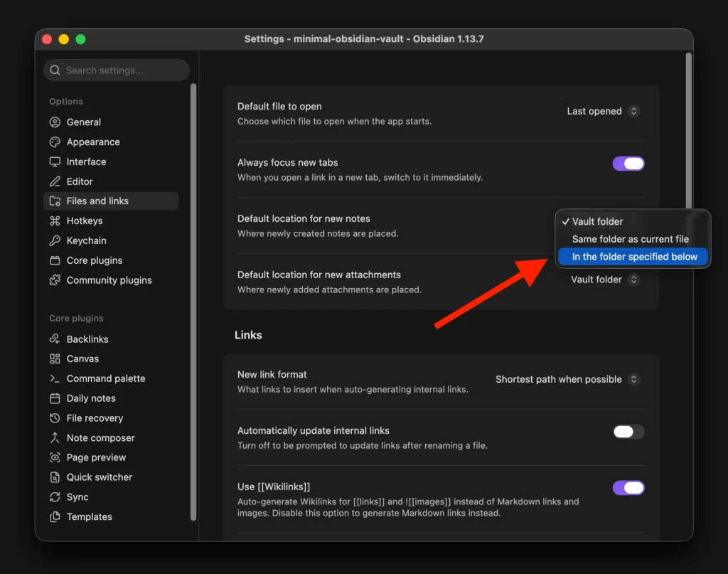Choose Vault folder in the popup menu
This screenshot has width=728, height=574.
click(633, 221)
